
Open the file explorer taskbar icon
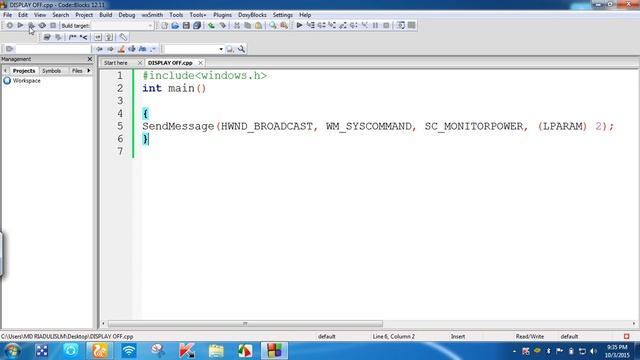[x=216, y=351]
